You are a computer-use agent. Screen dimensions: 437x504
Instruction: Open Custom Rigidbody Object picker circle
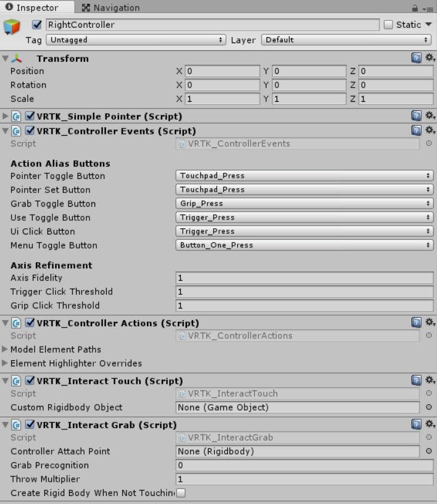click(428, 407)
